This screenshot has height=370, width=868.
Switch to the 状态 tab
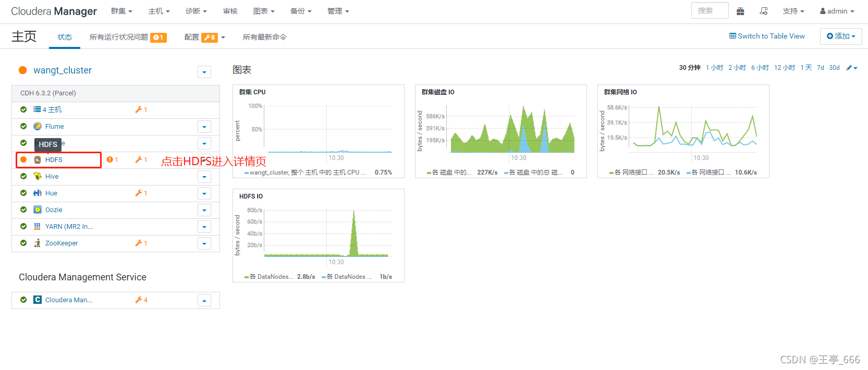click(x=65, y=37)
